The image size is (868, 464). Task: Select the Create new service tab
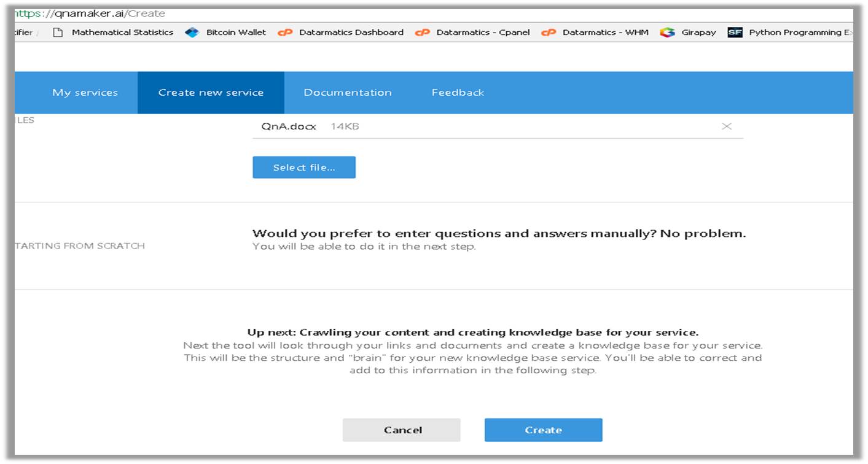(211, 93)
